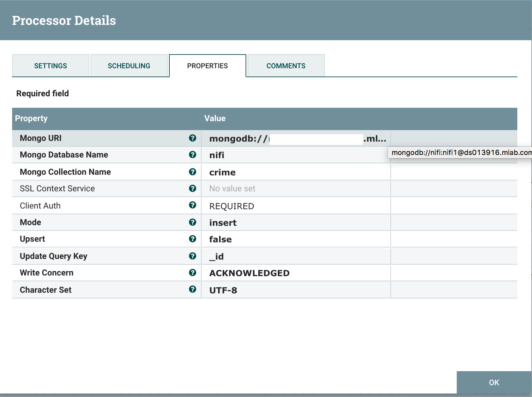Viewport: 532px width, 397px height.
Task: View Character Set help icon
Action: pyautogui.click(x=193, y=289)
